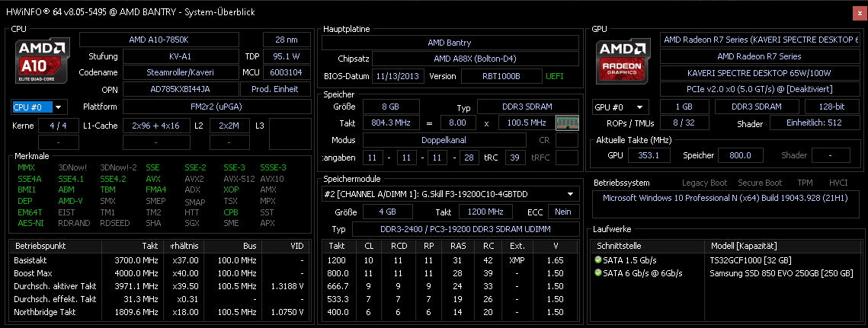Click the Betriebspunkt column header
868x328 pixels.
click(56, 246)
